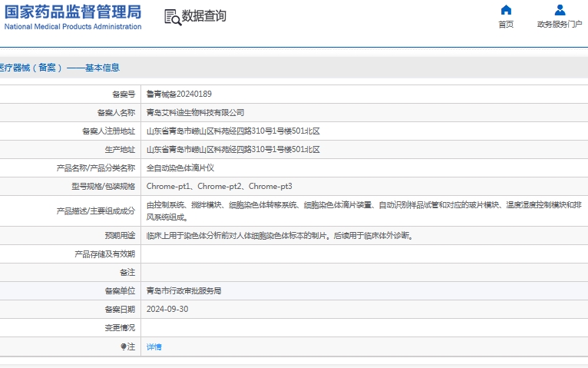The image size is (588, 368).
Task: Click company name 青岛艾科迪生物科技有限公司
Action: point(195,112)
